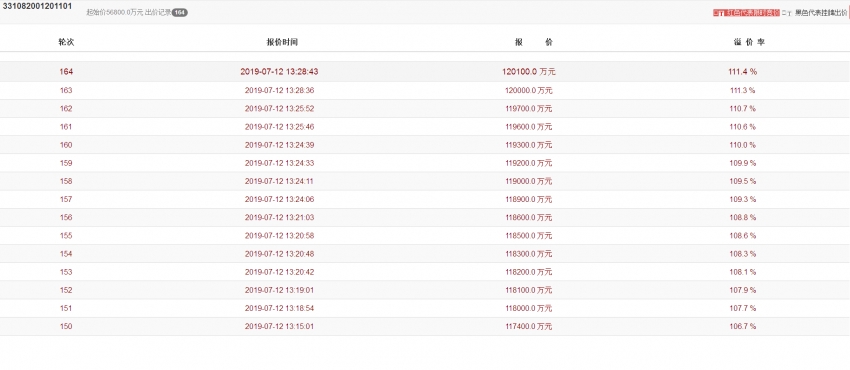Click the 起始价56800.0万元 label

(114, 12)
